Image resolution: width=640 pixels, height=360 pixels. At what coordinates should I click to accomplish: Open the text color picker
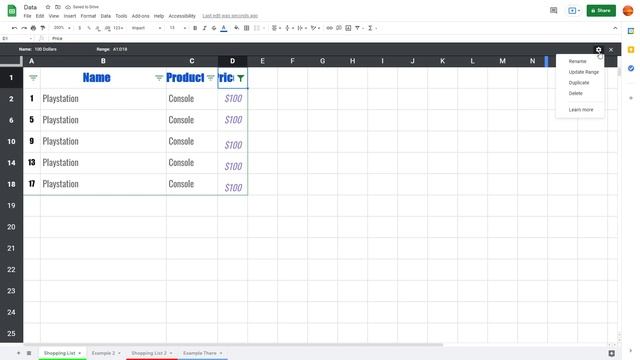pos(224,28)
